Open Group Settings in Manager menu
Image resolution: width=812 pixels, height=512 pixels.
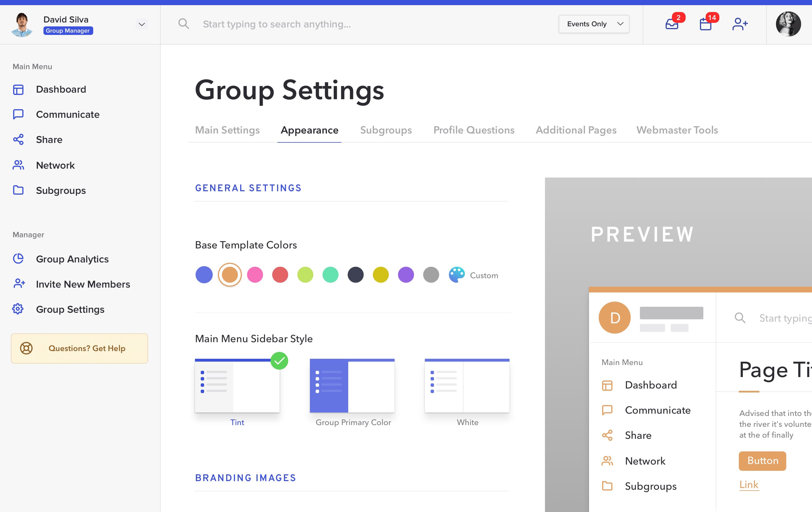70,309
